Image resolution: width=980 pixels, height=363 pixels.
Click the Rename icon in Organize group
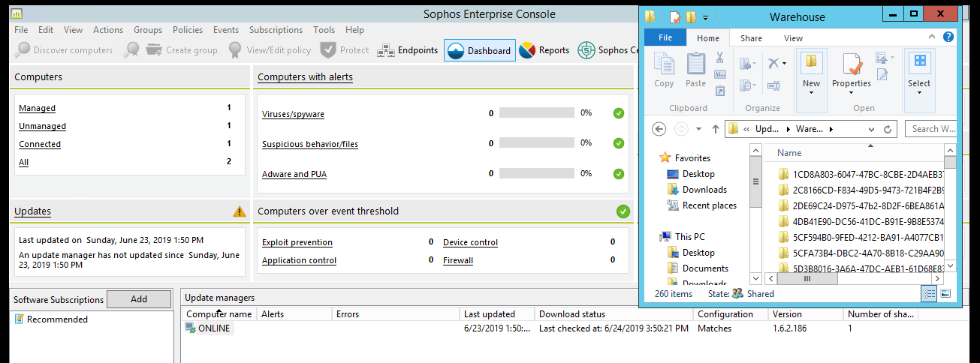(773, 85)
